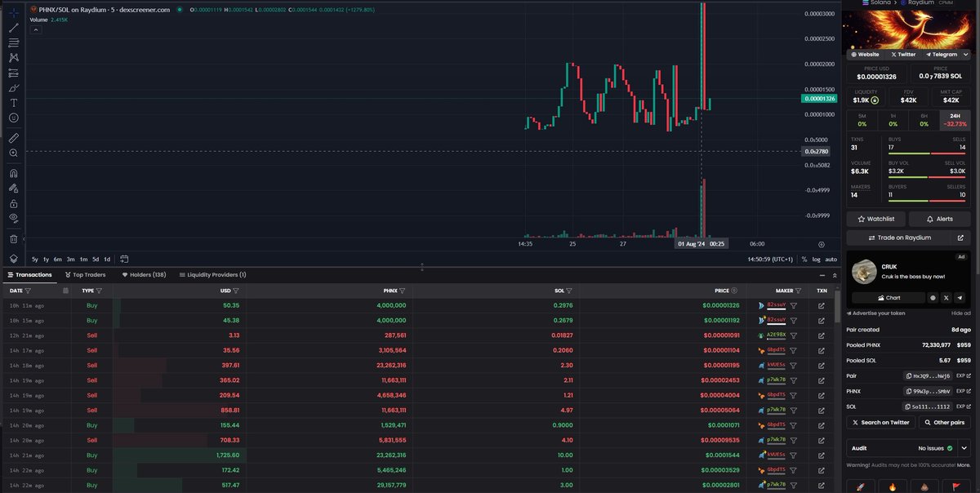Select the crosshair cursor tool

[14, 13]
